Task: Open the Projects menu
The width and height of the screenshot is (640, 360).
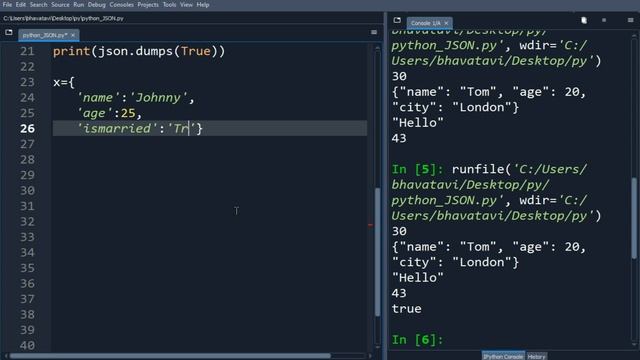Action: [x=148, y=5]
